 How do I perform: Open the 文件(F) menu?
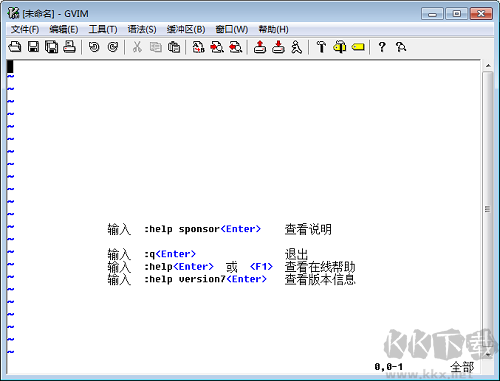tap(25, 29)
